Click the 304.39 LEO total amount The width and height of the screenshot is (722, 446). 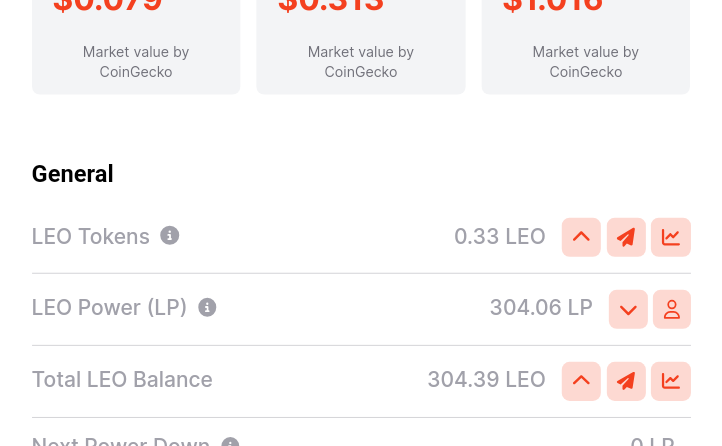click(486, 380)
